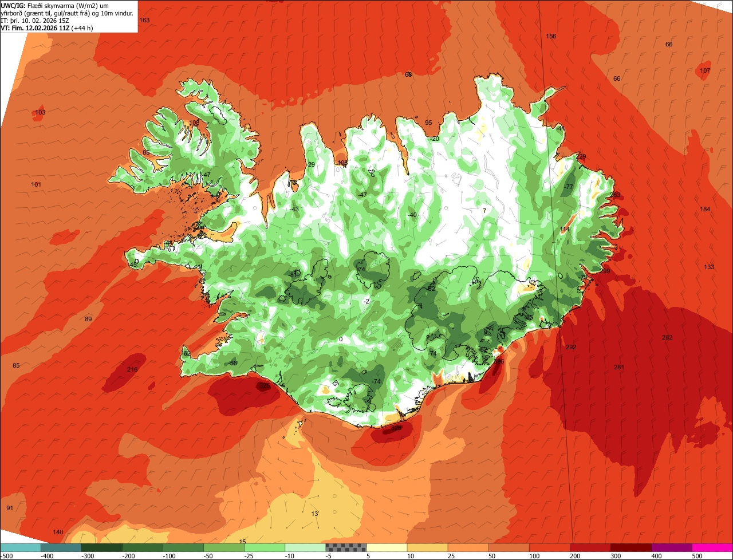Click the value 13 south of Iceland
Viewport: 733px width, 560px height.
coord(314,514)
